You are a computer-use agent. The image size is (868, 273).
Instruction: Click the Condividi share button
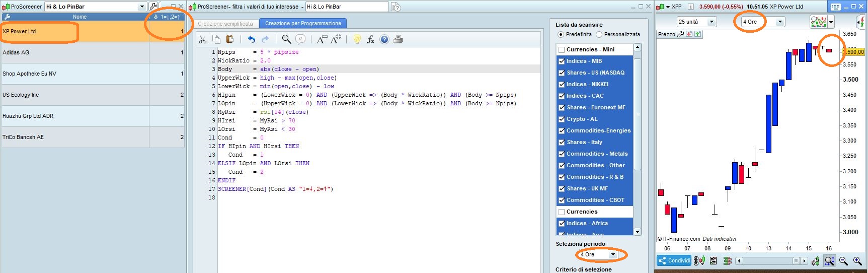pos(674,261)
